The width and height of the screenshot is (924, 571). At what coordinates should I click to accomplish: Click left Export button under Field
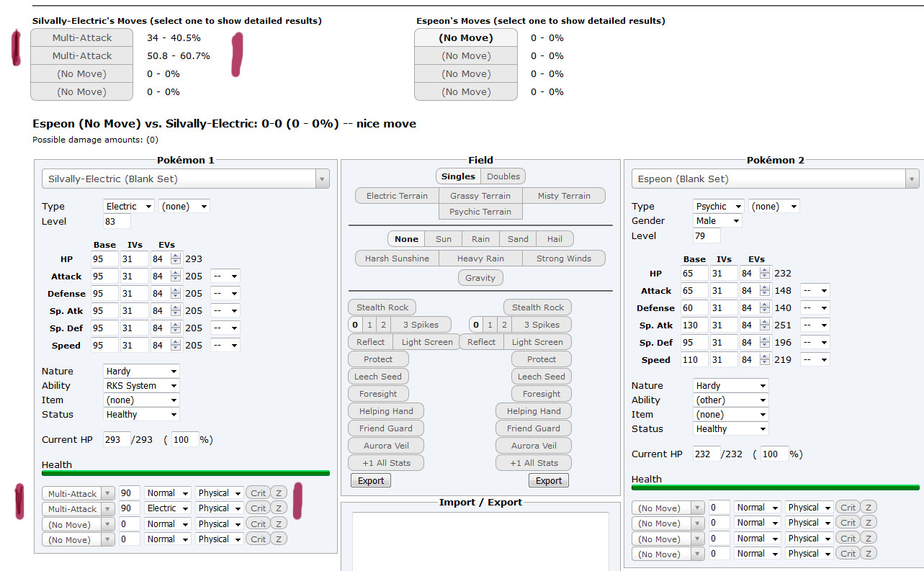pos(371,480)
